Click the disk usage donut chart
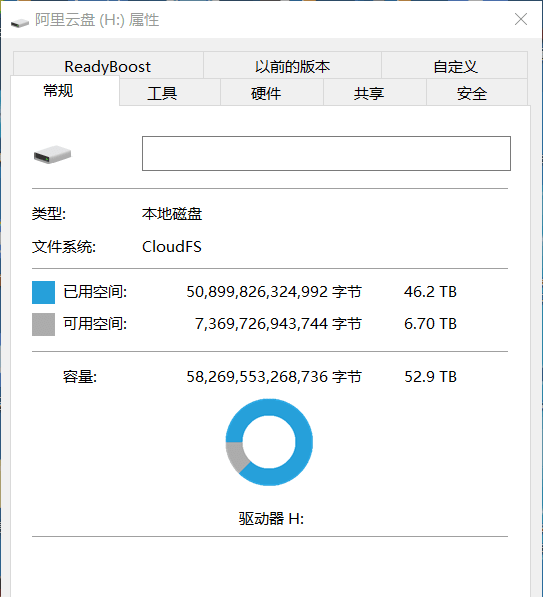Screen dimensions: 543x597 click(x=269, y=442)
